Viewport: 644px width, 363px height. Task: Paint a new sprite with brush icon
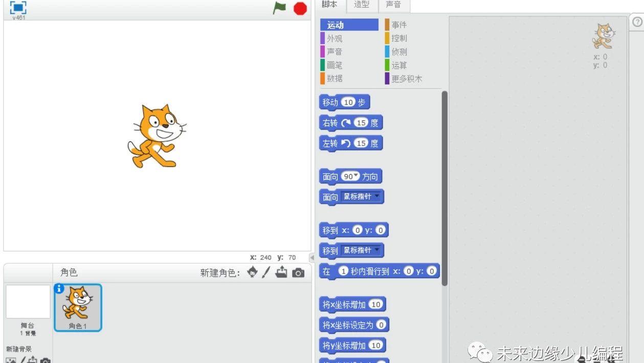click(266, 272)
